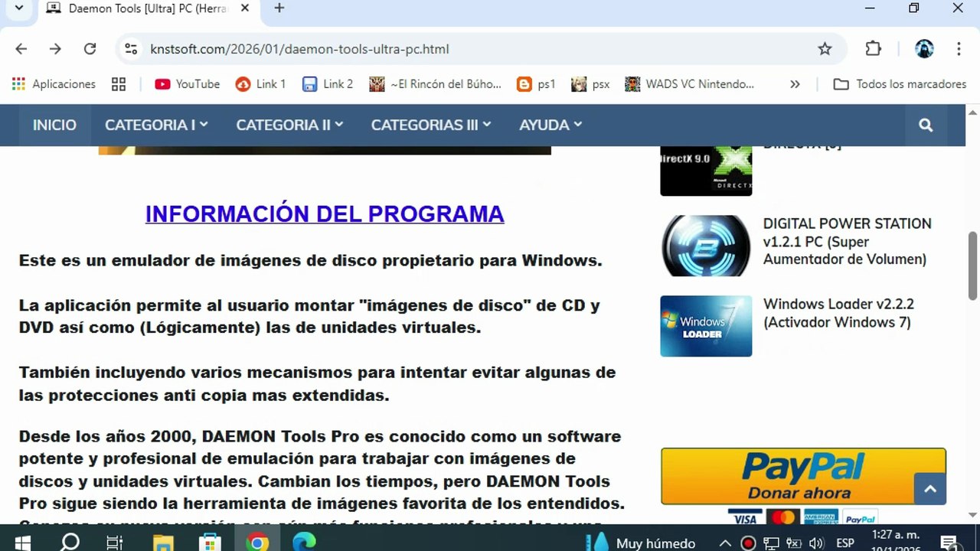Open the Link 2 bookmark
Viewport: 980px width, 551px height.
pyautogui.click(x=328, y=84)
